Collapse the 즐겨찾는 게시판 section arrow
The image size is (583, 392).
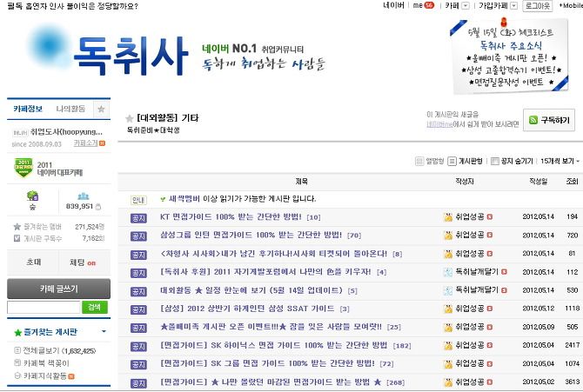104,331
